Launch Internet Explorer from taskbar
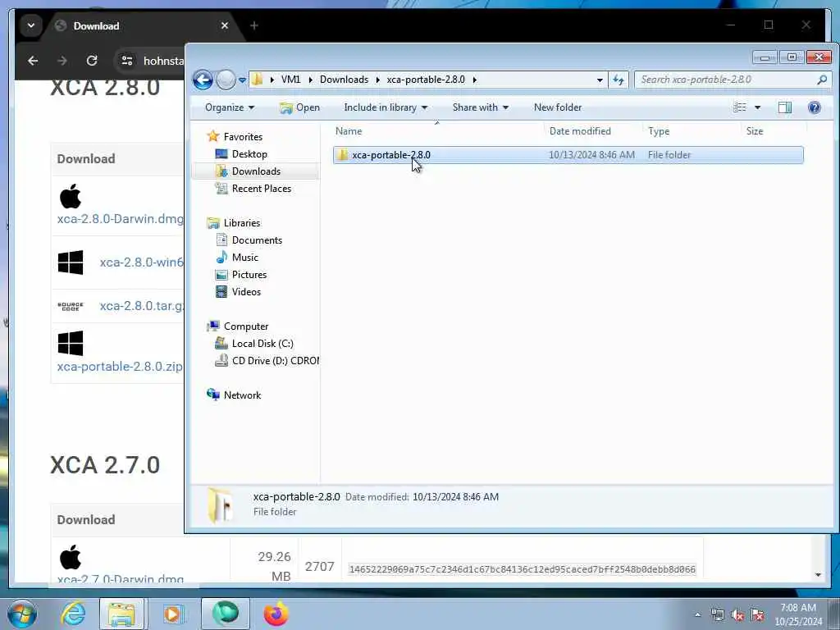Image resolution: width=840 pixels, height=630 pixels. [73, 614]
